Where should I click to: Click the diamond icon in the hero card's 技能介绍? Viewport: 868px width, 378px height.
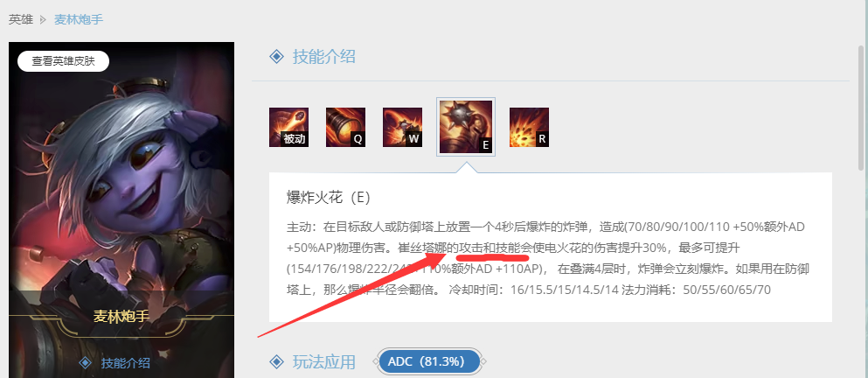pos(86,363)
